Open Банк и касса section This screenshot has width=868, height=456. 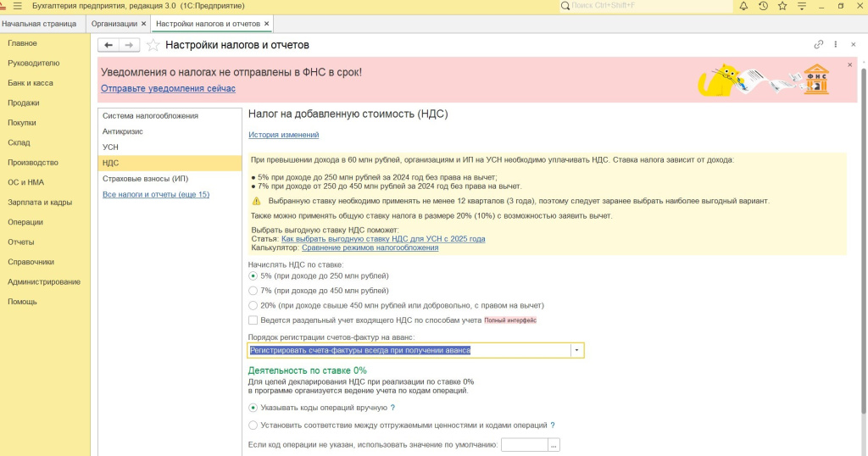pos(31,83)
